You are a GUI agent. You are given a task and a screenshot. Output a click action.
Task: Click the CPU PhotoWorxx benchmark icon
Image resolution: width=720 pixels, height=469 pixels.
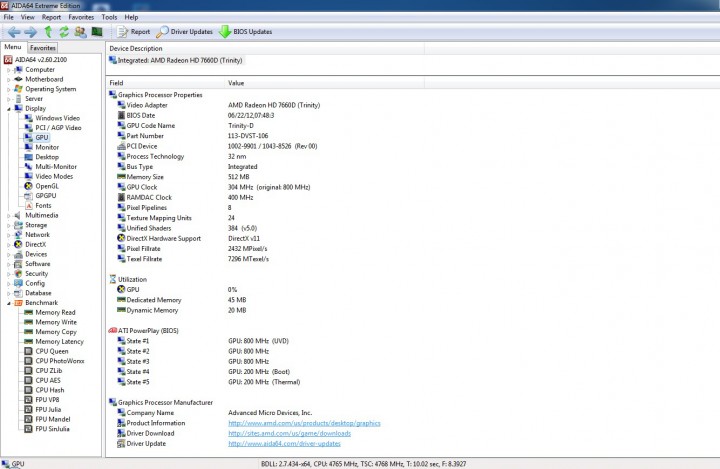click(x=28, y=361)
